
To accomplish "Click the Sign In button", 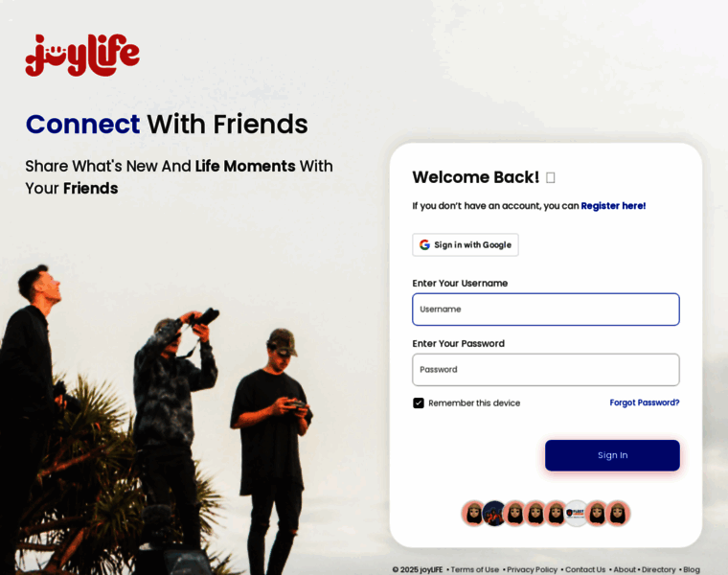I will [x=612, y=455].
